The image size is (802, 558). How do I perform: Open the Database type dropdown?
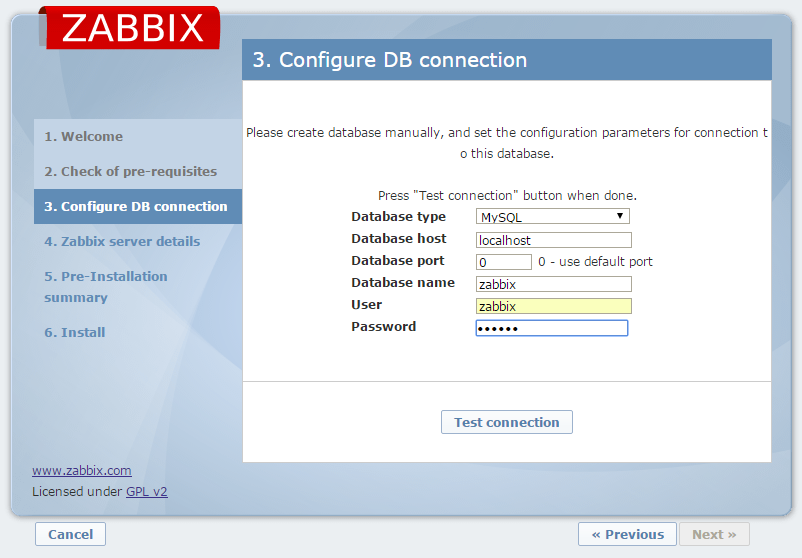(x=552, y=216)
